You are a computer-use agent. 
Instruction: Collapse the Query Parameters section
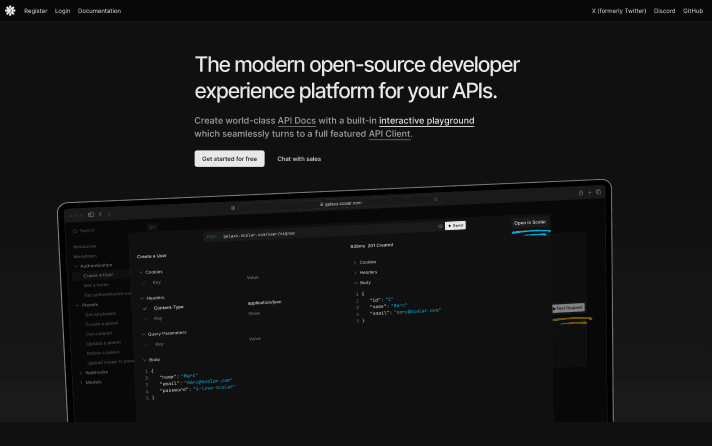pos(164,333)
